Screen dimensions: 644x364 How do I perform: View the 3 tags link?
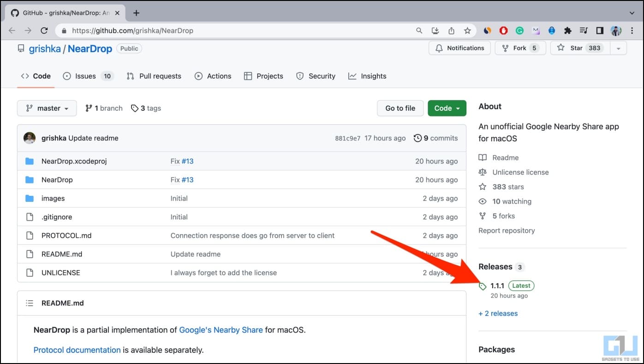coord(146,108)
